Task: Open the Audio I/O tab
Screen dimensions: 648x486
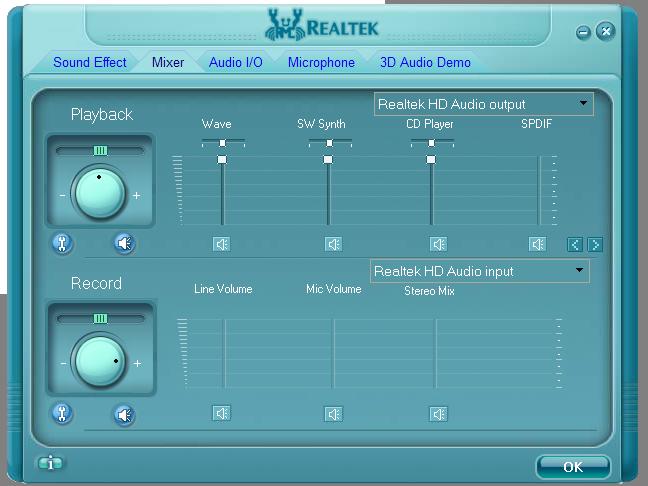Action: point(236,62)
